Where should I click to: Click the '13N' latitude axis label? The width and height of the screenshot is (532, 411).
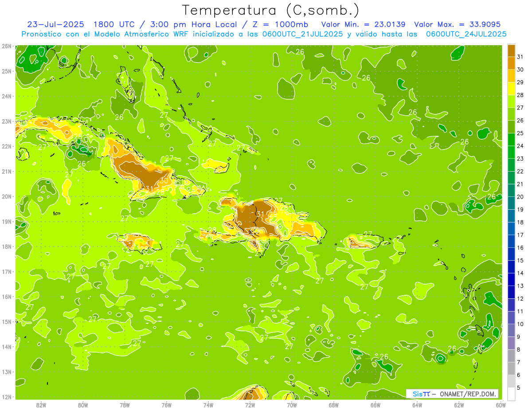pyautogui.click(x=6, y=372)
